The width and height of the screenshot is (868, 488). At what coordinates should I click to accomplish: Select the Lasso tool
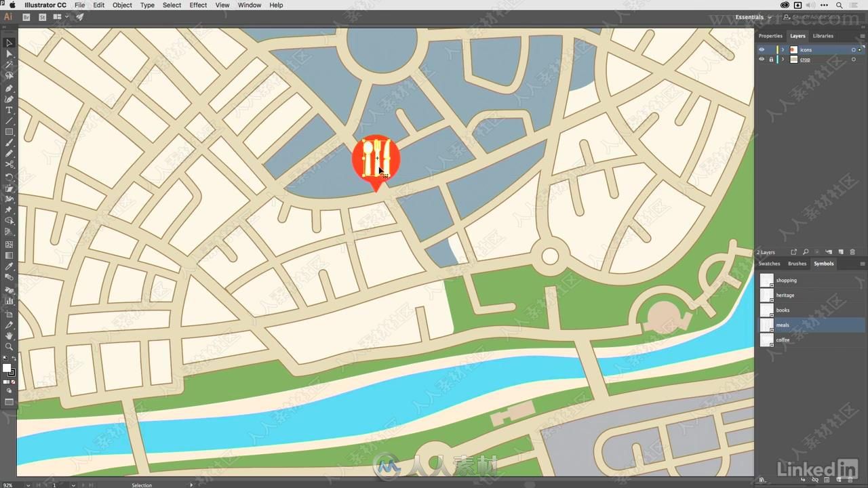[9, 76]
